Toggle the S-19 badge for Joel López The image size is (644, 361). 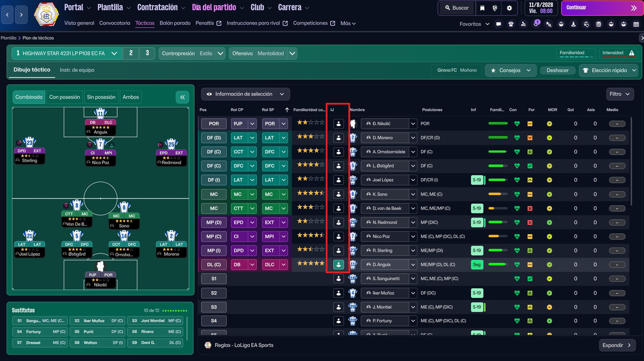(x=476, y=180)
